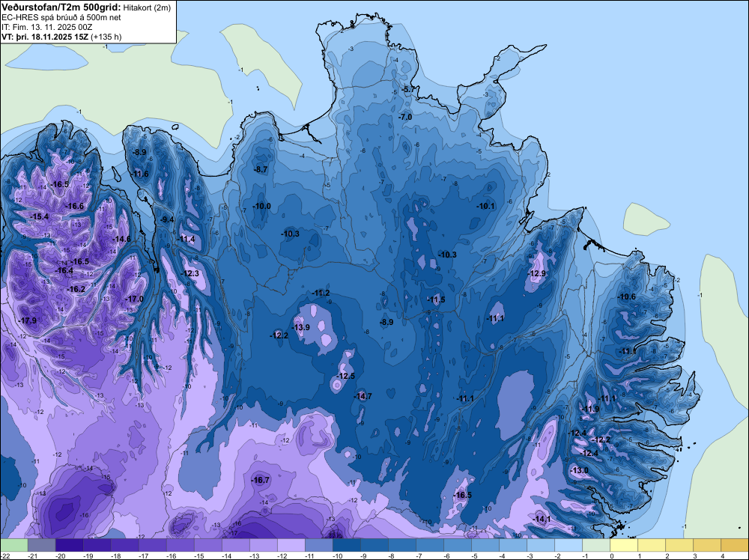Choose the 0 pale yellow legend swatch
This screenshot has width=749, height=560.
coord(623,545)
